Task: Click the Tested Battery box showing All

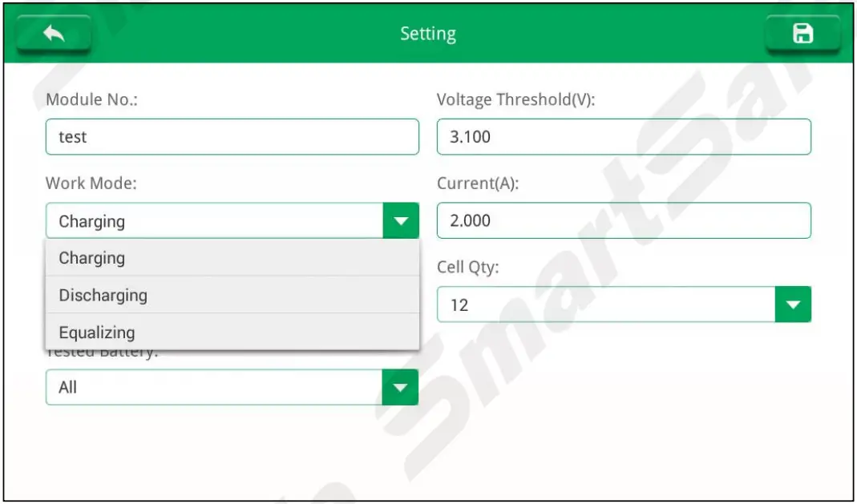Action: click(214, 388)
